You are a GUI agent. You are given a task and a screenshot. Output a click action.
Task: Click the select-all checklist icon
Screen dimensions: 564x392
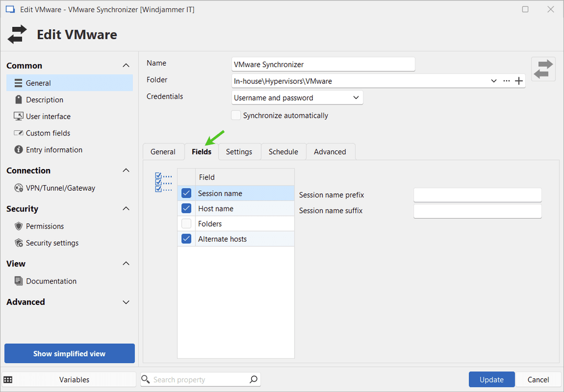tap(164, 183)
